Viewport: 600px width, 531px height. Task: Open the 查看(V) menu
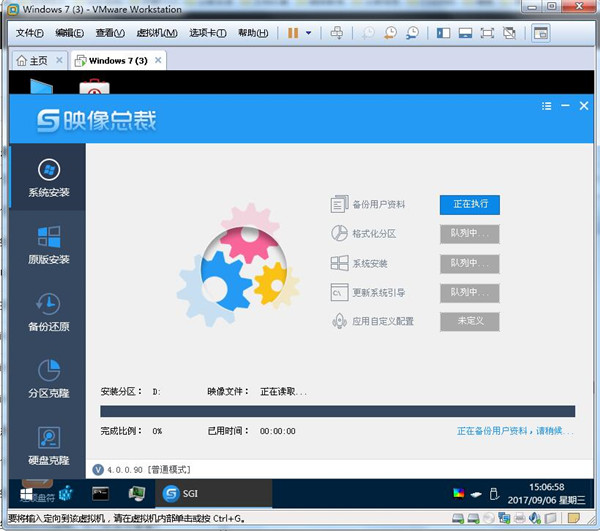pyautogui.click(x=110, y=33)
